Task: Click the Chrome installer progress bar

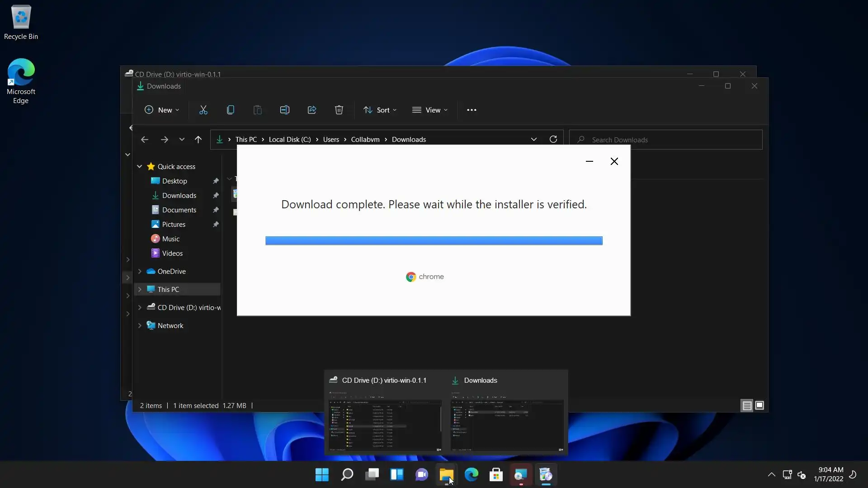Action: (434, 240)
